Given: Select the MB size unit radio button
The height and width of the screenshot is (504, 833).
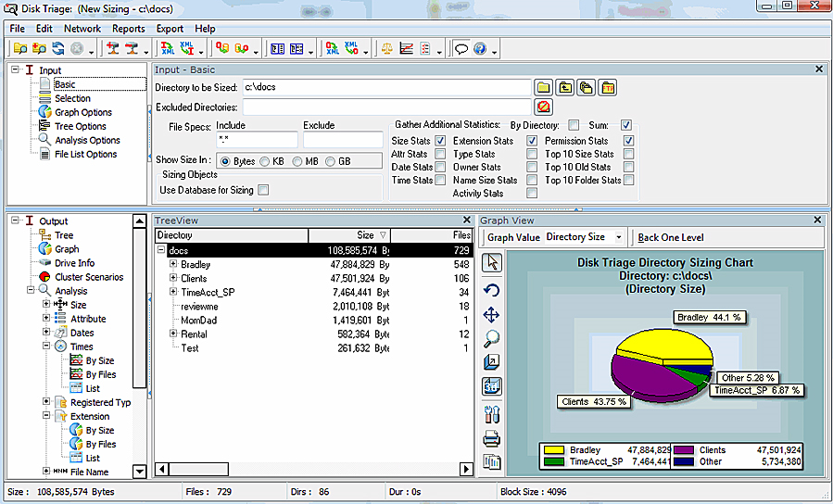Looking at the screenshot, I should pyautogui.click(x=297, y=161).
